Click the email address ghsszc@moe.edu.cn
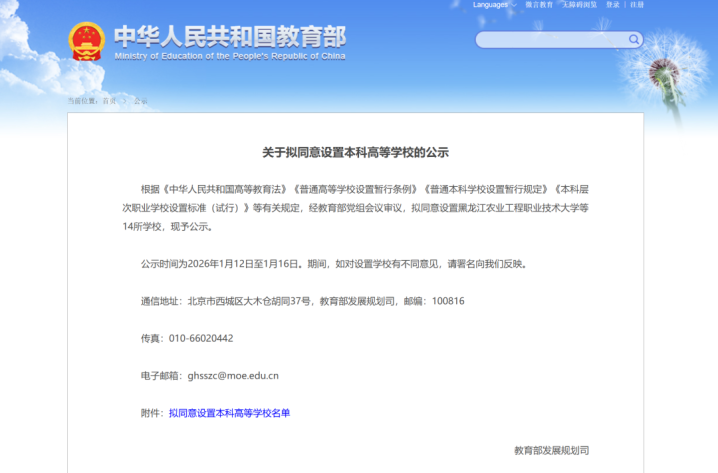This screenshot has width=718, height=473. pyautogui.click(x=232, y=376)
